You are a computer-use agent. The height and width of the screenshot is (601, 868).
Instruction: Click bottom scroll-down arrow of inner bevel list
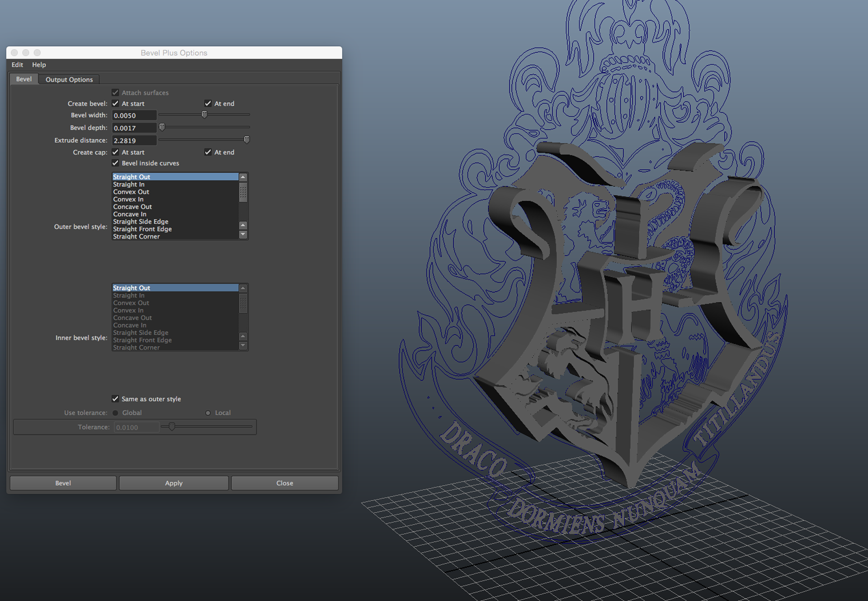243,345
